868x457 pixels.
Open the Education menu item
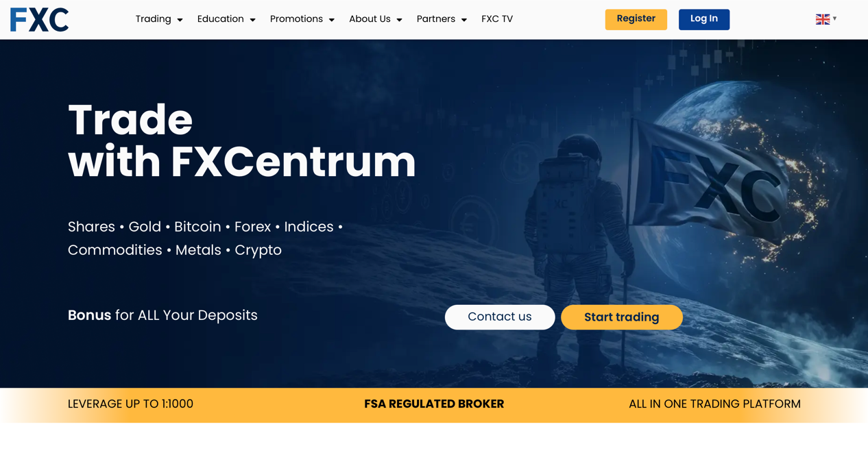220,19
